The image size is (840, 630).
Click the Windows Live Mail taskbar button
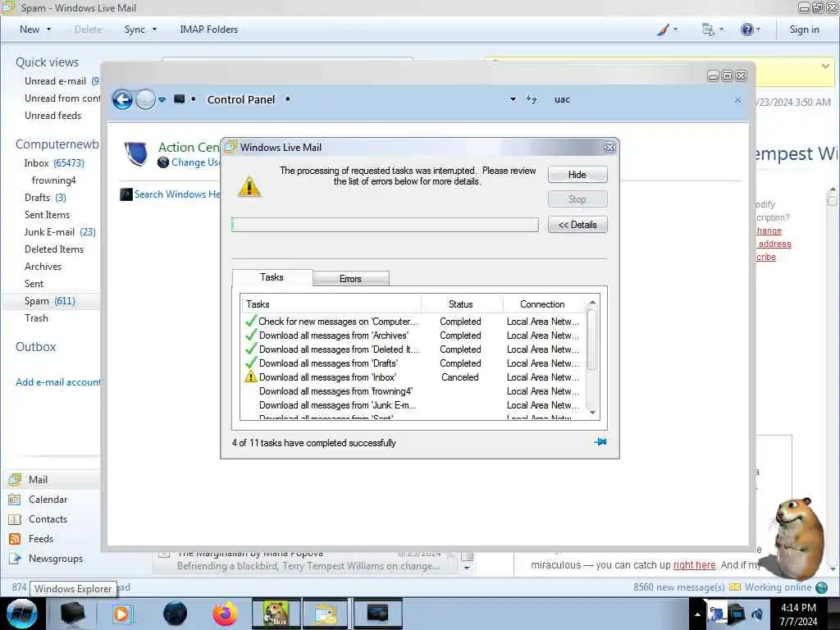[325, 614]
